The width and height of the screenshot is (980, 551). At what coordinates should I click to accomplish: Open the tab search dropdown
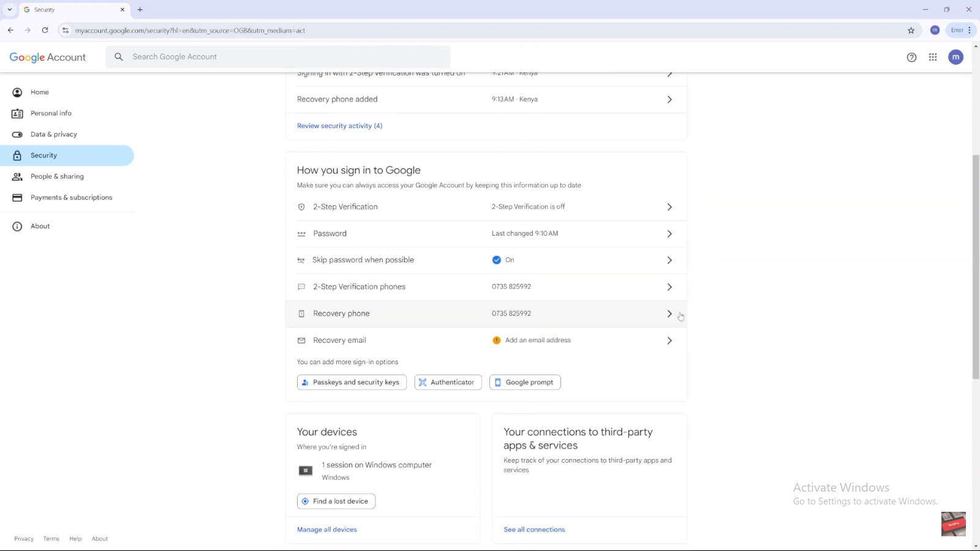click(9, 10)
